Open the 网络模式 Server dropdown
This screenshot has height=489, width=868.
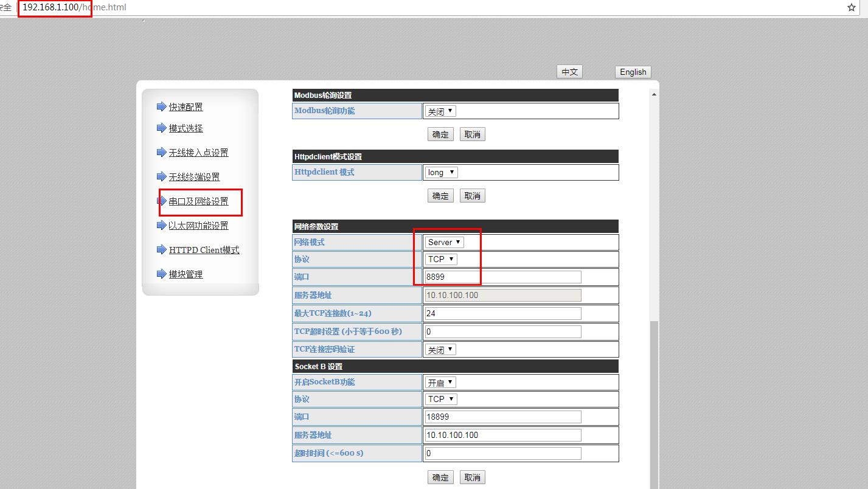click(445, 242)
